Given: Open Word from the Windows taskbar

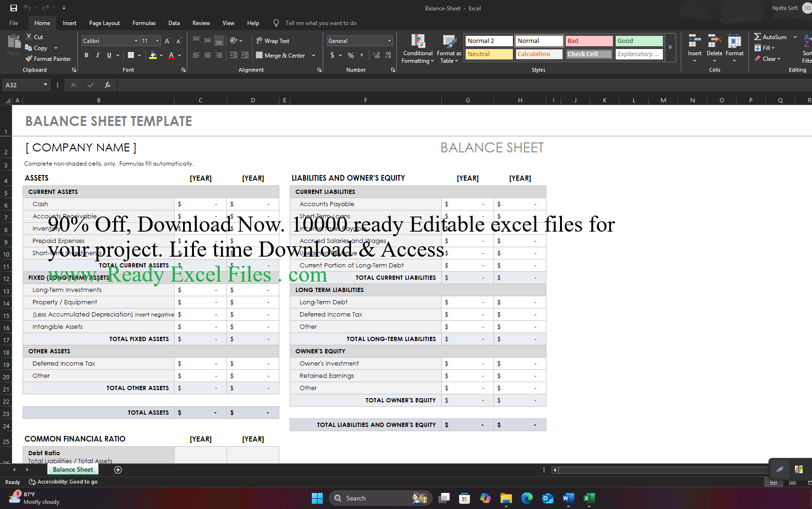Looking at the screenshot, I should click(x=569, y=498).
